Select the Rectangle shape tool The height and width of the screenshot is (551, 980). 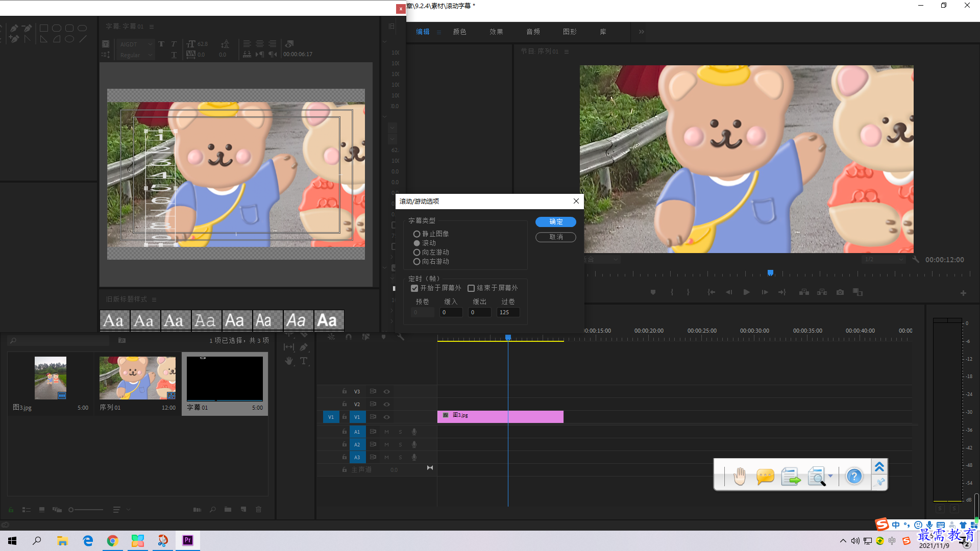(44, 29)
